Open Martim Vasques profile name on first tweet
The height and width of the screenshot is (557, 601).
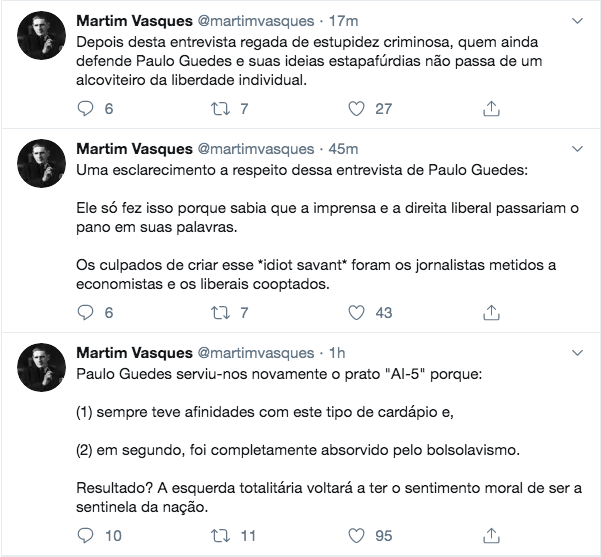tap(134, 22)
